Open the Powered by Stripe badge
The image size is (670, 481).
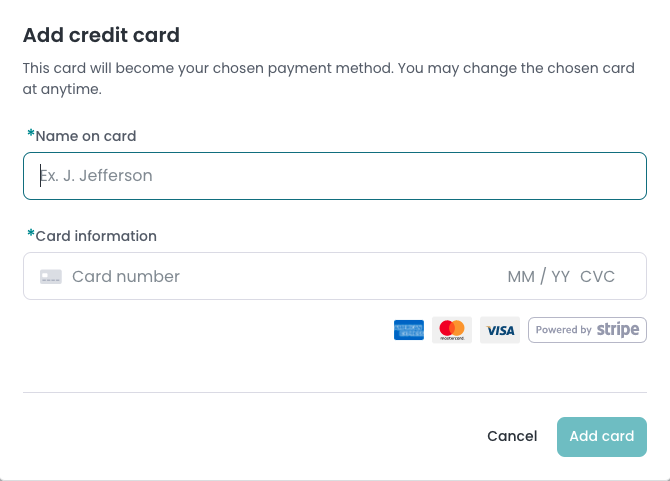point(587,330)
